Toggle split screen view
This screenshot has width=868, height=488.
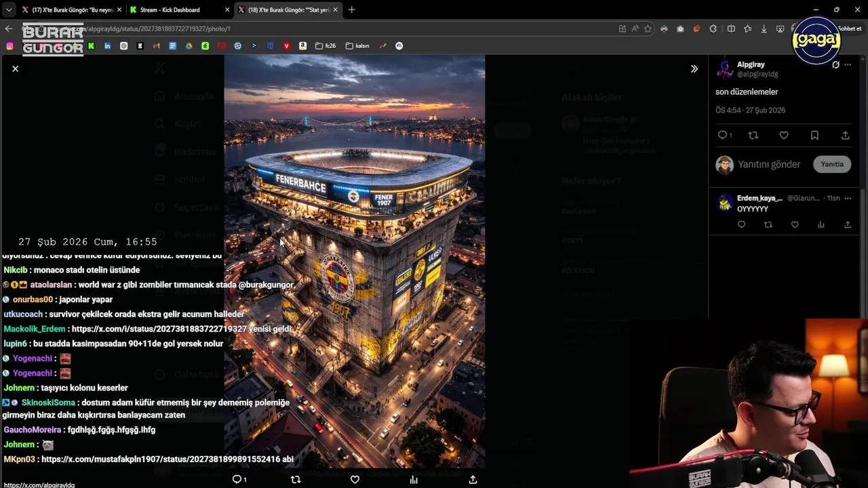click(731, 28)
